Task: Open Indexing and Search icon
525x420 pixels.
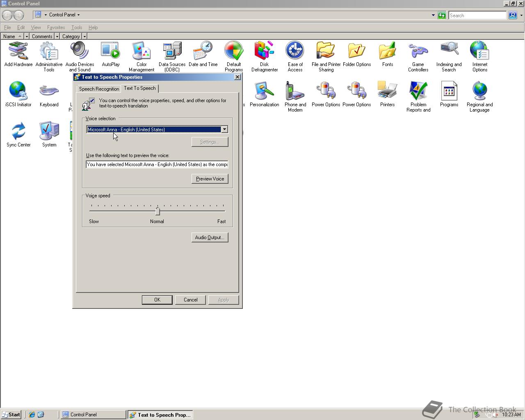Action: tap(449, 57)
